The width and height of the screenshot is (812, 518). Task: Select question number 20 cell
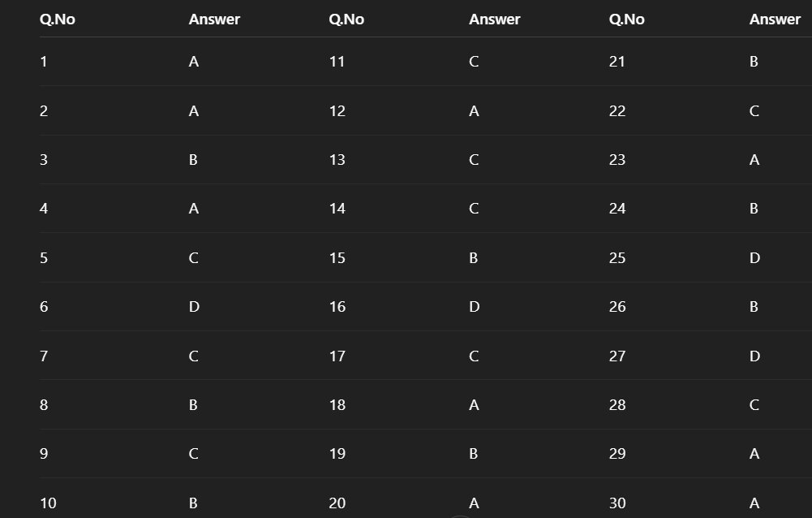click(337, 503)
